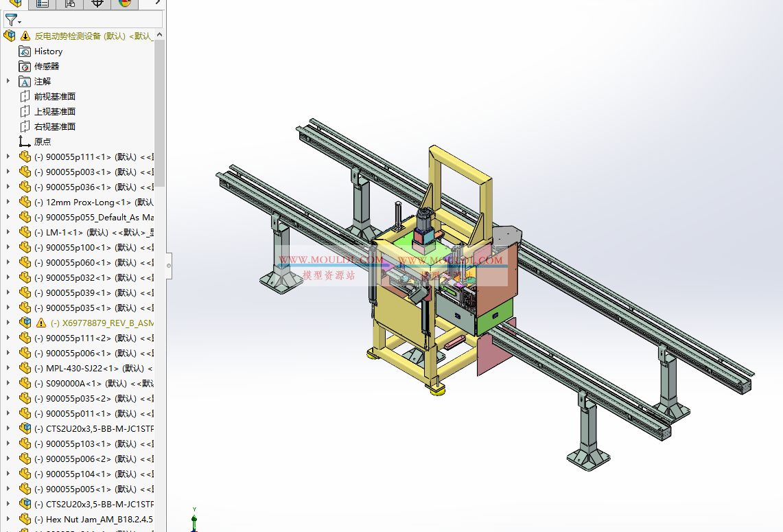This screenshot has height=532, width=783.
Task: Switch to the PropertyManager tab
Action: click(x=43, y=3)
